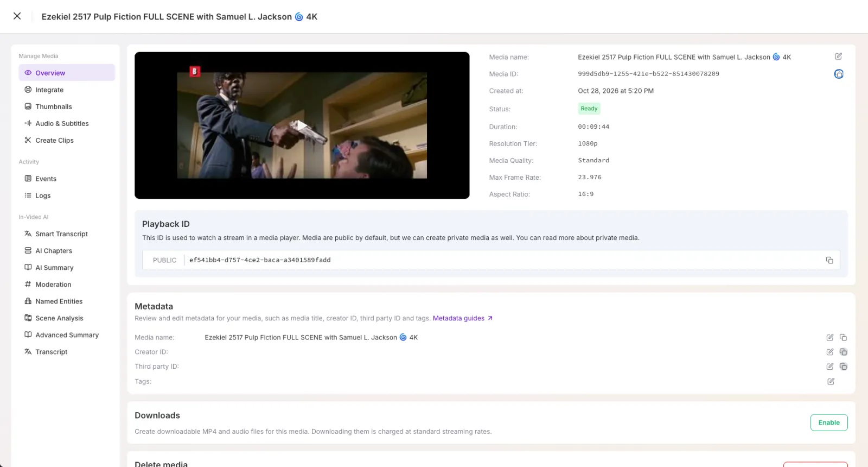The image size is (868, 467).
Task: View Logs under Activity
Action: point(67,195)
